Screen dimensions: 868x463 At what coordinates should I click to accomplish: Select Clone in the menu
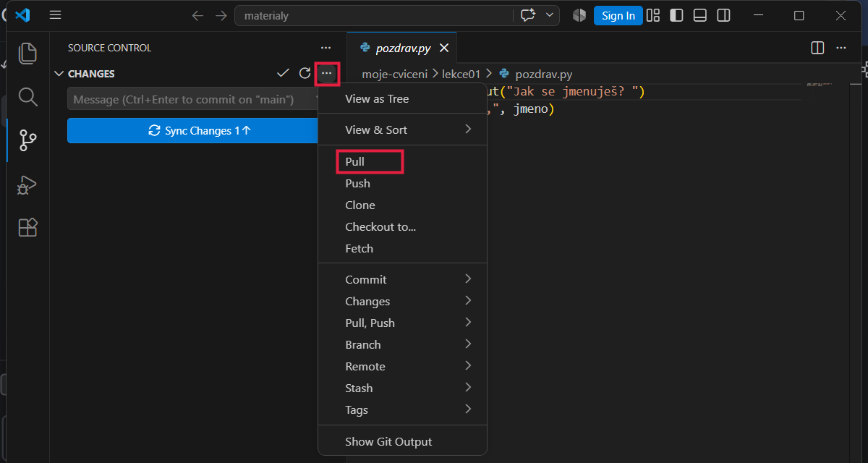(402, 205)
